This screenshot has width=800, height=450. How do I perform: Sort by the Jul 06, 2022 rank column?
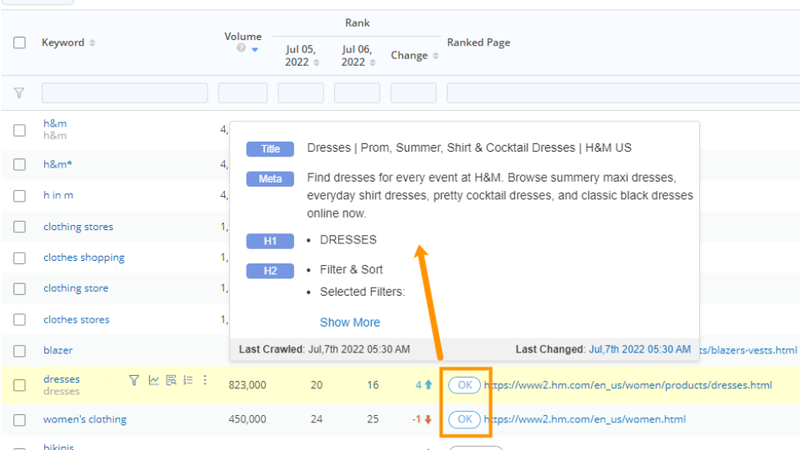tap(372, 62)
